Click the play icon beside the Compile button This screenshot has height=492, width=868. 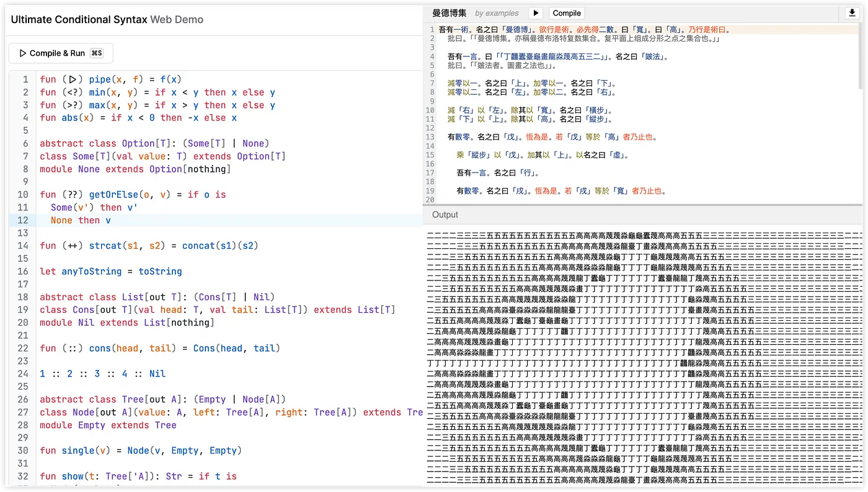click(536, 13)
